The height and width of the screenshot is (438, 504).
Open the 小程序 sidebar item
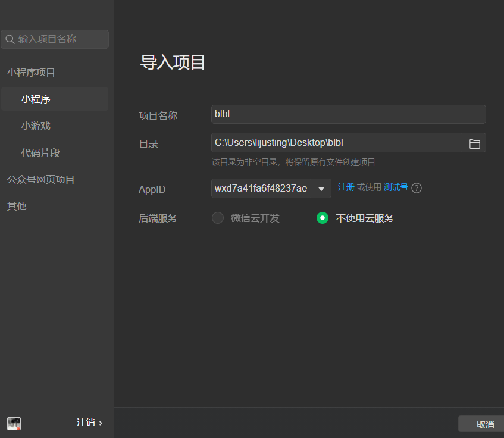pos(55,99)
